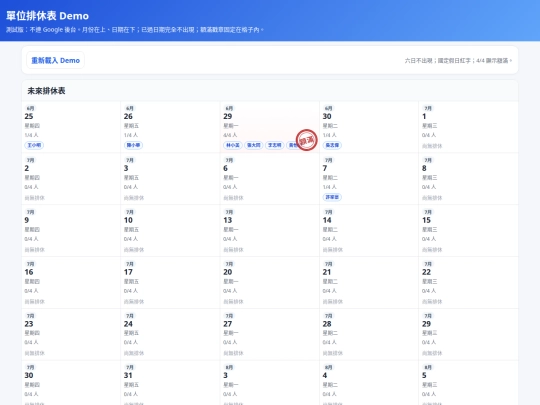The image size is (540, 405).
Task: Open the July 8 date cell
Action: pos(468,179)
